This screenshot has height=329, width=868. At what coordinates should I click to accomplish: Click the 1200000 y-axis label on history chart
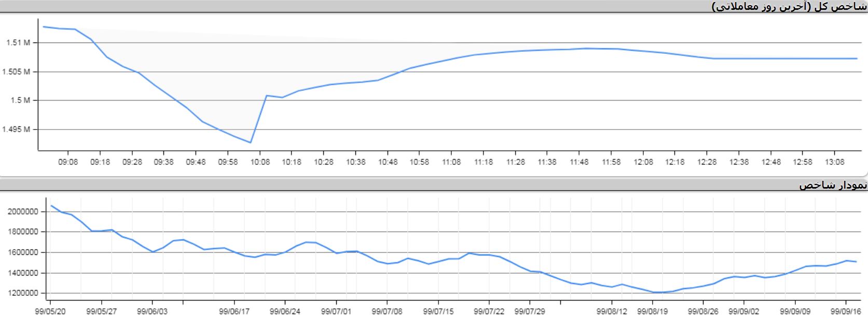coord(23,293)
